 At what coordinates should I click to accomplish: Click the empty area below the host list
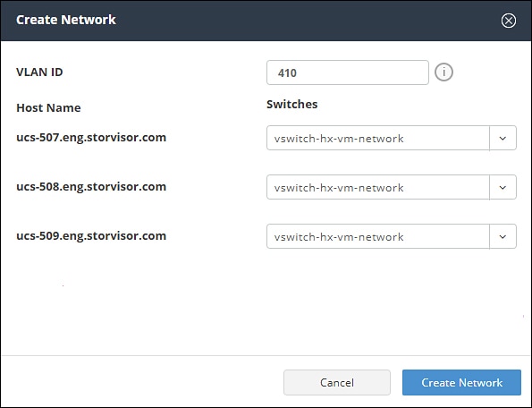pos(266,302)
